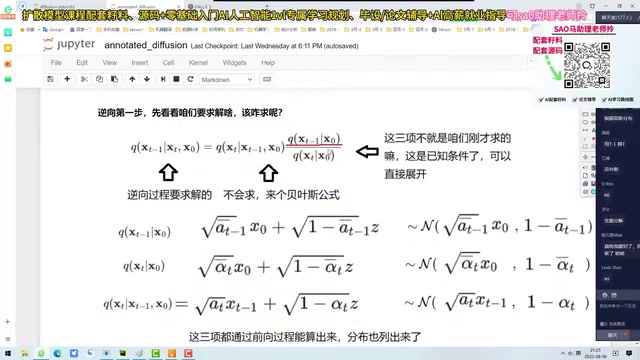
Task: Click the Jupyter save and checkpoint icon
Action: click(50, 79)
